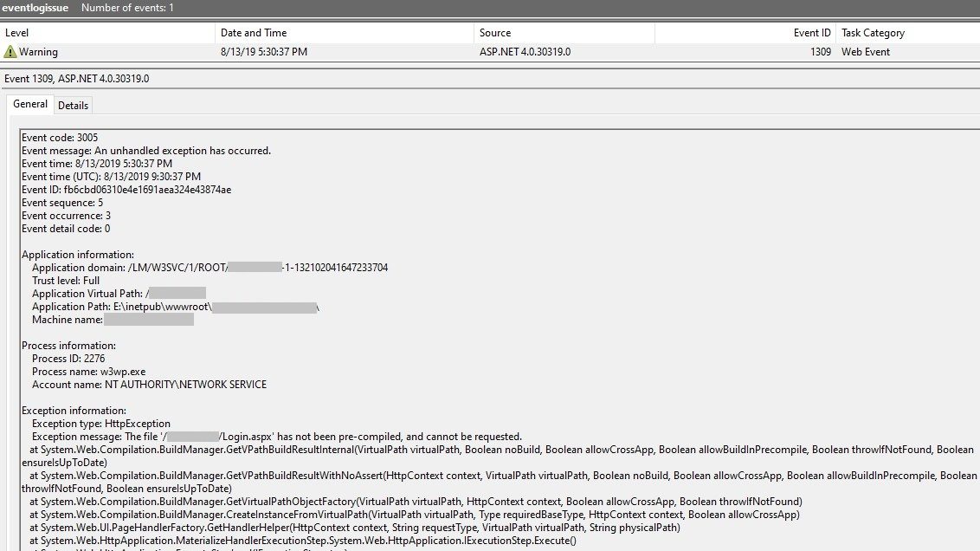Select the General tab

click(x=29, y=103)
